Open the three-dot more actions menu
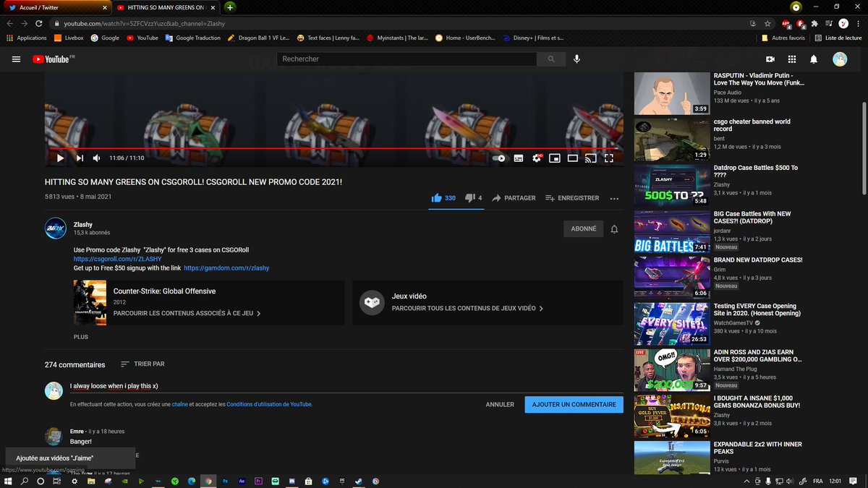The height and width of the screenshot is (488, 868). (614, 198)
